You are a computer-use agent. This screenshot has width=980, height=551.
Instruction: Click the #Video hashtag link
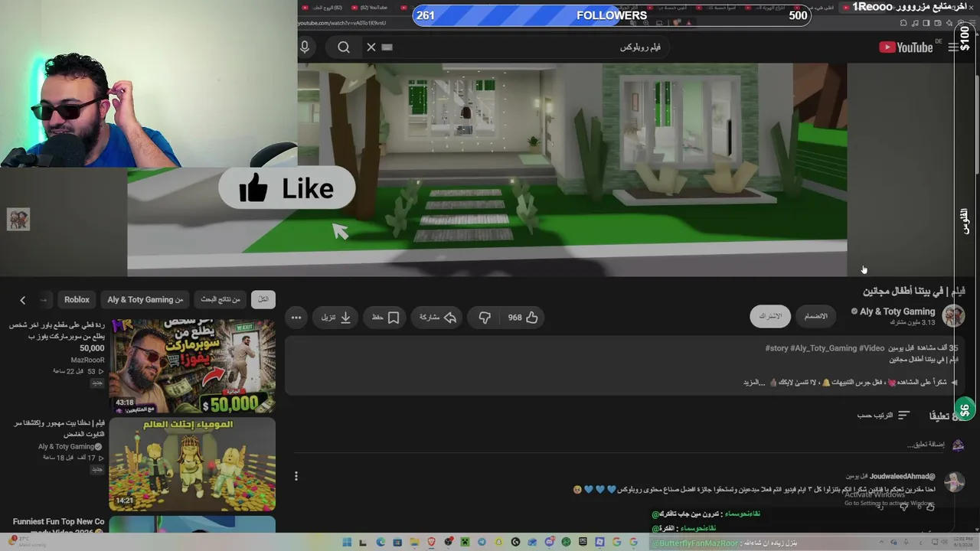pos(872,348)
